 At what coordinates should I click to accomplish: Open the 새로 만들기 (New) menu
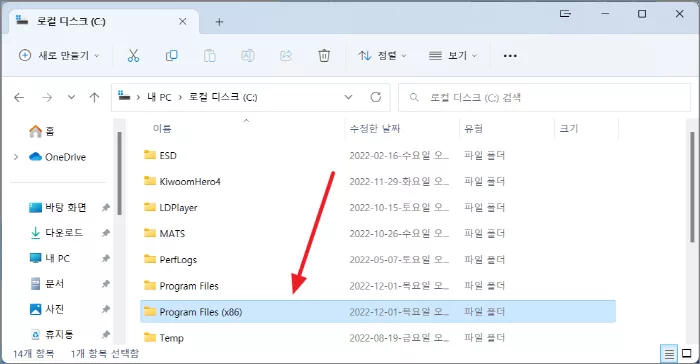(59, 56)
